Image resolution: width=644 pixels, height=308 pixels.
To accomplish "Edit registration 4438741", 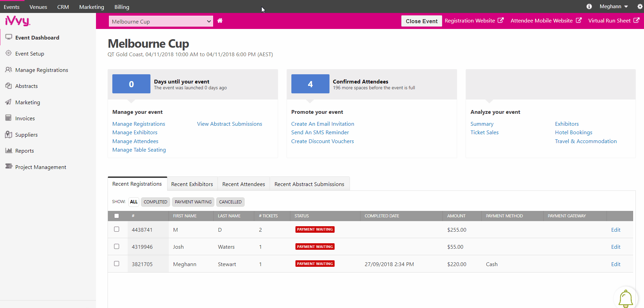I will coord(616,230).
